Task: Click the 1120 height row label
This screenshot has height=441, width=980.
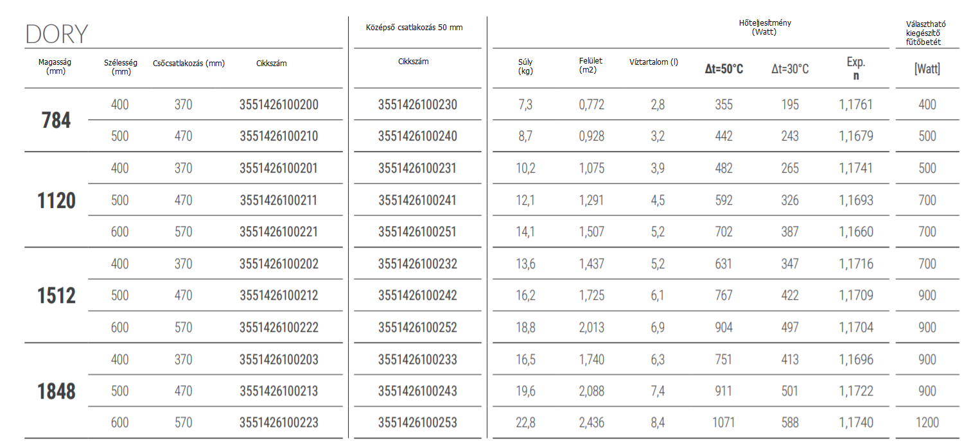Action: 57,200
